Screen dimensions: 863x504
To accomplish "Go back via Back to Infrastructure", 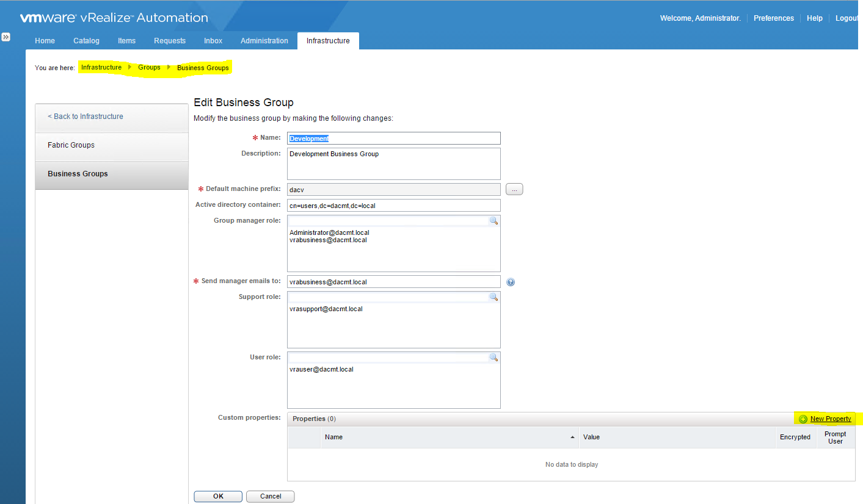I will pyautogui.click(x=86, y=117).
